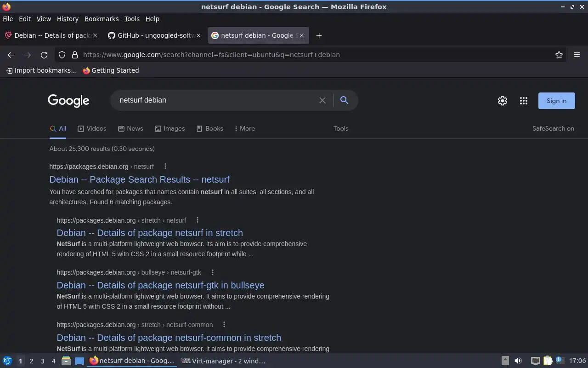Toggle SafeSearch on setting
This screenshot has height=368, width=588.
coord(553,129)
